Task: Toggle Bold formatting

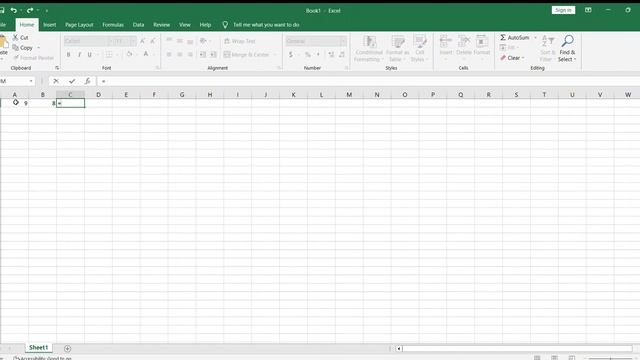Action: pos(69,54)
